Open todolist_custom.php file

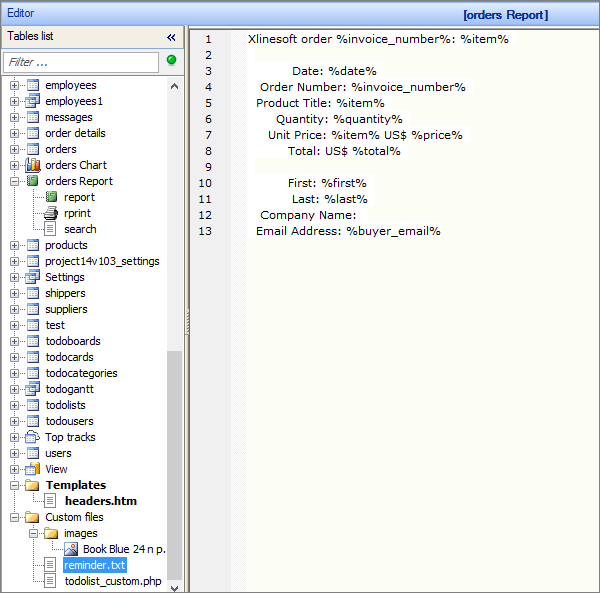[x=112, y=581]
